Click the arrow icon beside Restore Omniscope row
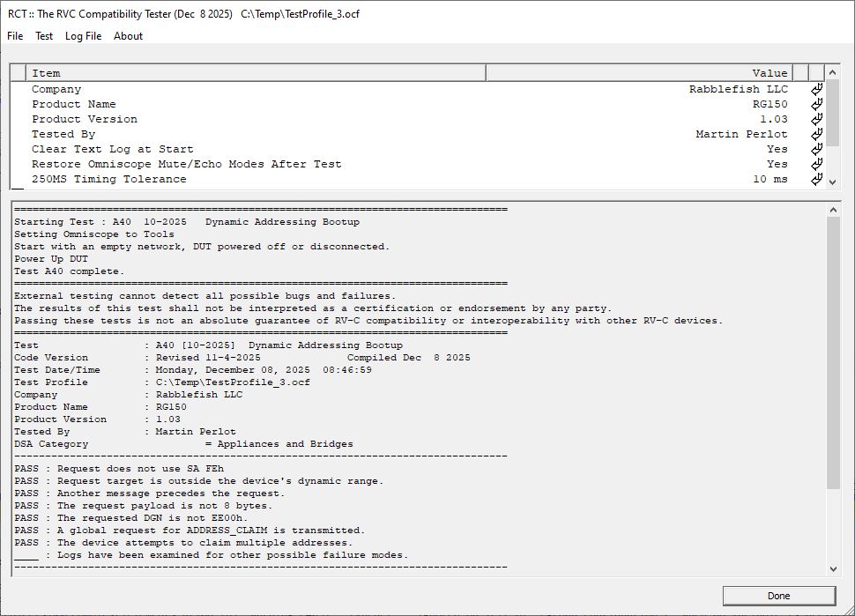This screenshot has width=855, height=616. pos(815,164)
